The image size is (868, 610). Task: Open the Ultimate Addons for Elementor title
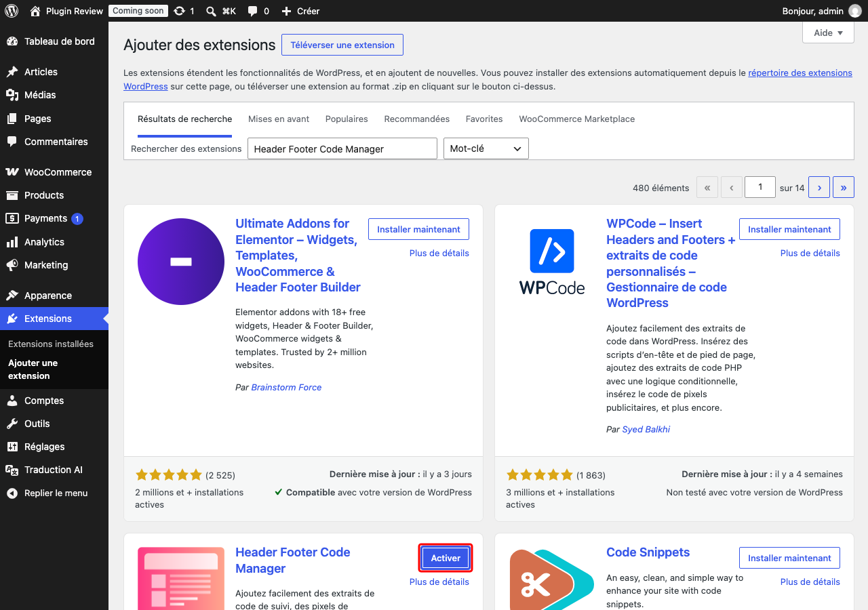(298, 256)
